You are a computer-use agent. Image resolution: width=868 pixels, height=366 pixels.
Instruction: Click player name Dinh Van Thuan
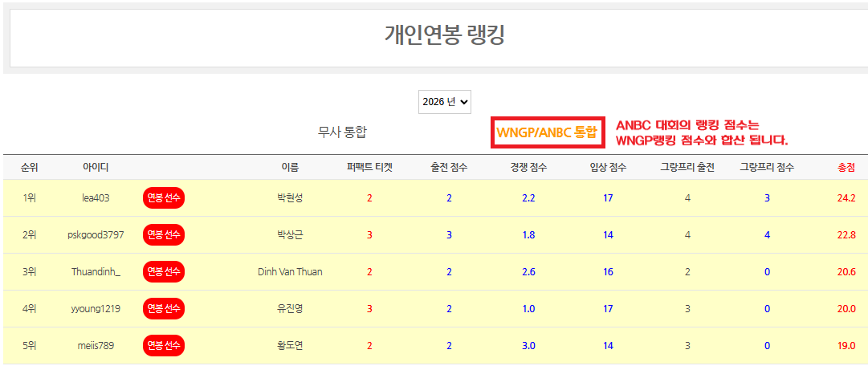(290, 272)
